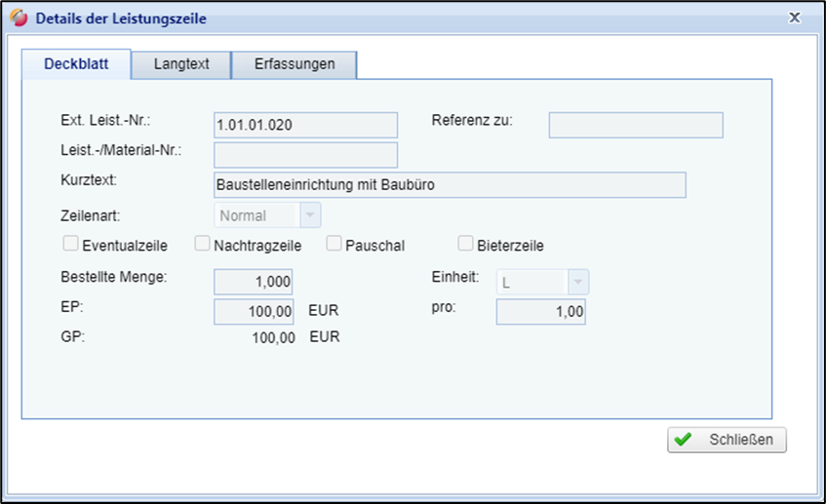826x504 pixels.
Task: Check the Pauschal checkbox
Action: 334,244
